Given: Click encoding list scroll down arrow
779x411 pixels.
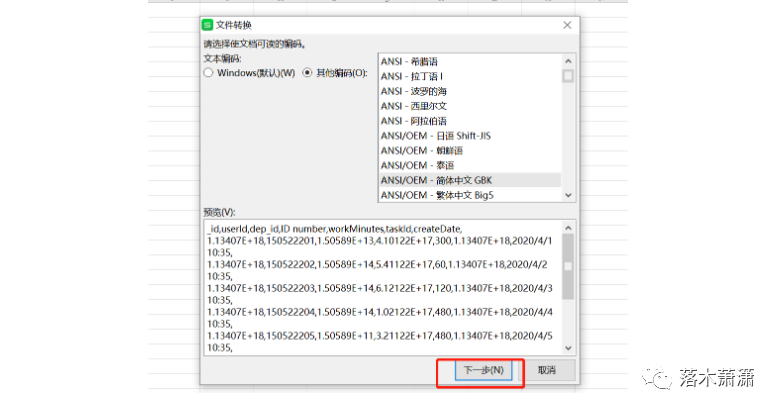Looking at the screenshot, I should [568, 195].
